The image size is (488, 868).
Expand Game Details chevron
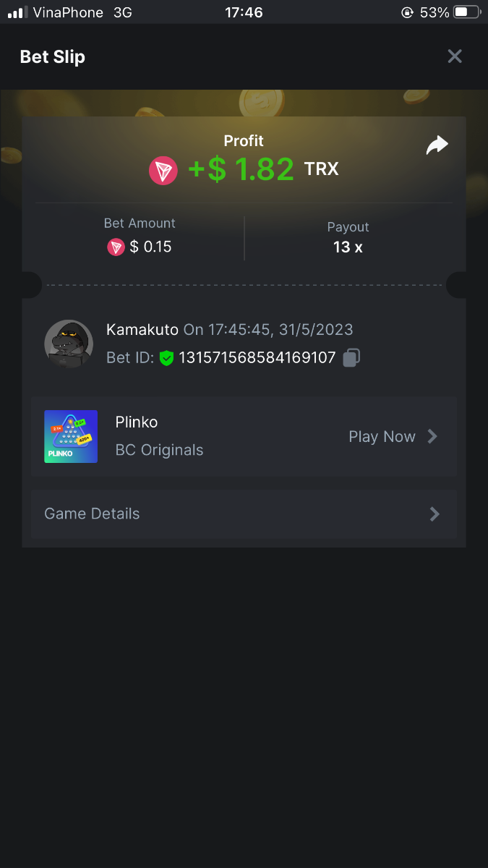coord(435,514)
